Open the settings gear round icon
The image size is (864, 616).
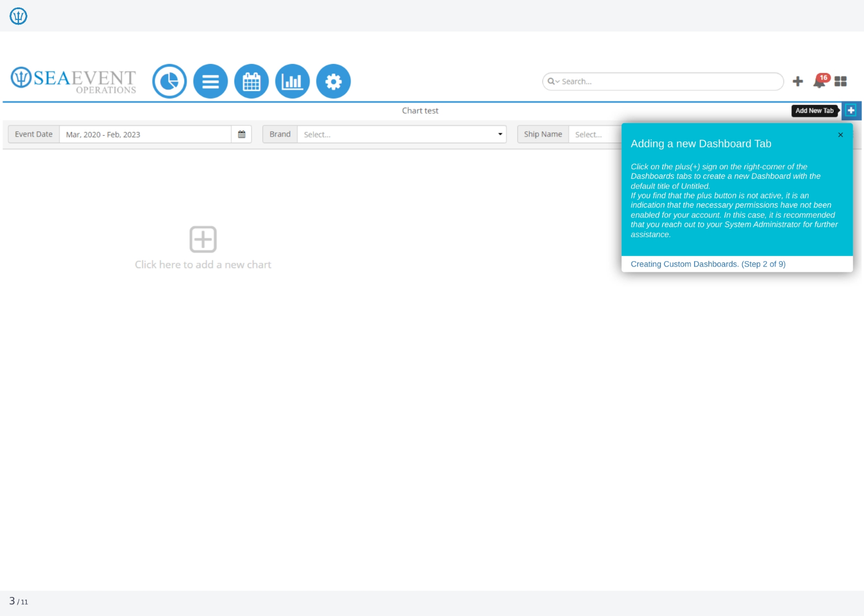coord(334,81)
